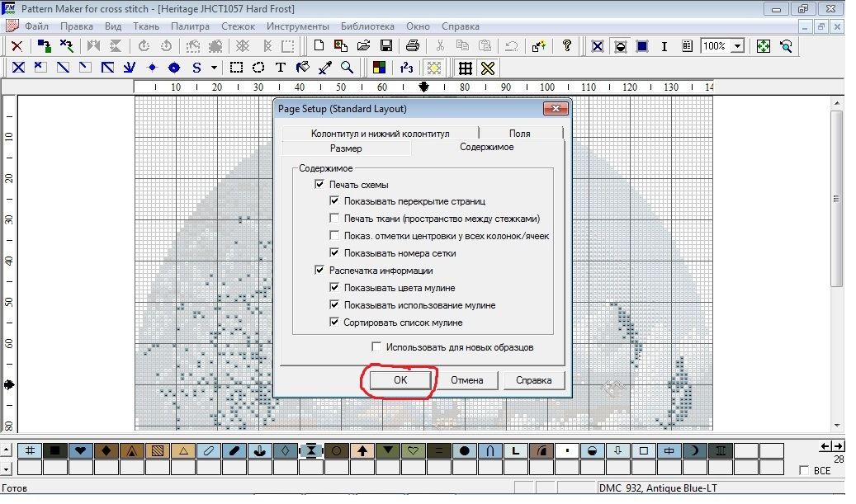Viewport: 856px width, 504px height.
Task: Uncheck the Печать схемы checkbox
Action: click(x=319, y=185)
